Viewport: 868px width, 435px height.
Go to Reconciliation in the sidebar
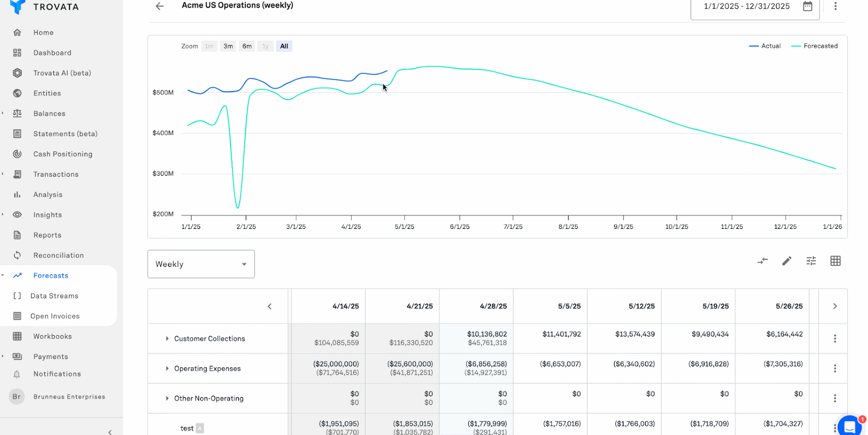click(59, 255)
